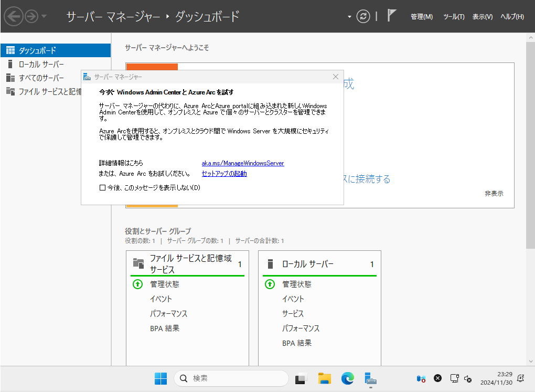Open パフォーマンス in ファイル サービス tile
The height and width of the screenshot is (392, 535).
[x=168, y=313]
